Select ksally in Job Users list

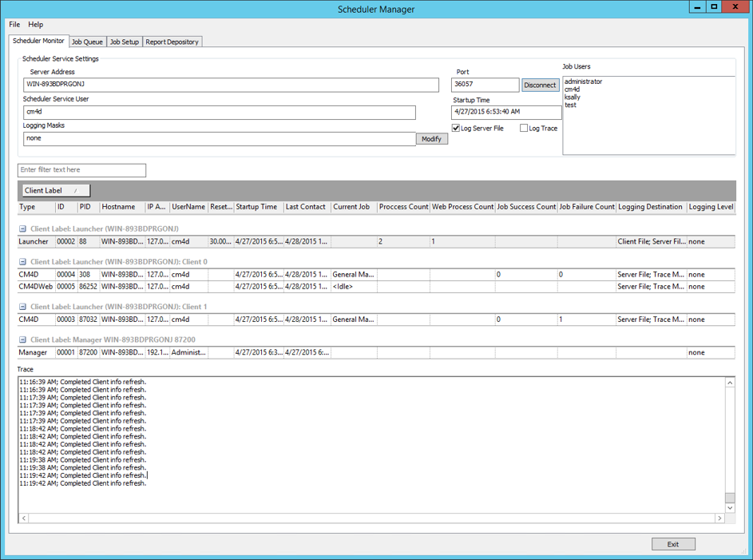pos(573,97)
